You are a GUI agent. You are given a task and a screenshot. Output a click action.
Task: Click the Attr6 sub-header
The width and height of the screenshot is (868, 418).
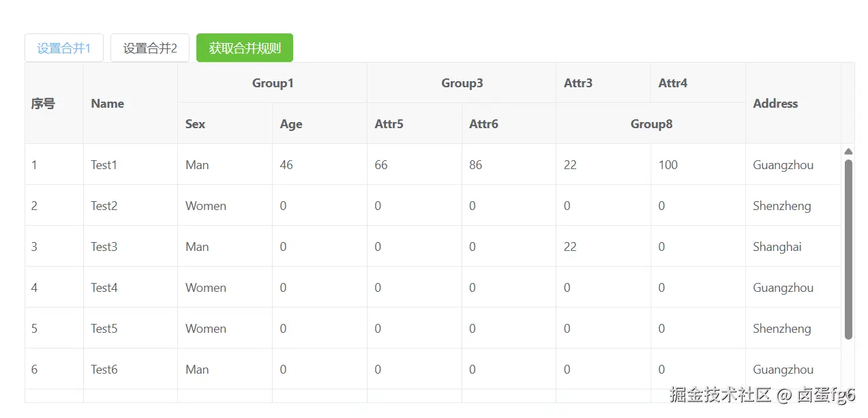click(483, 124)
